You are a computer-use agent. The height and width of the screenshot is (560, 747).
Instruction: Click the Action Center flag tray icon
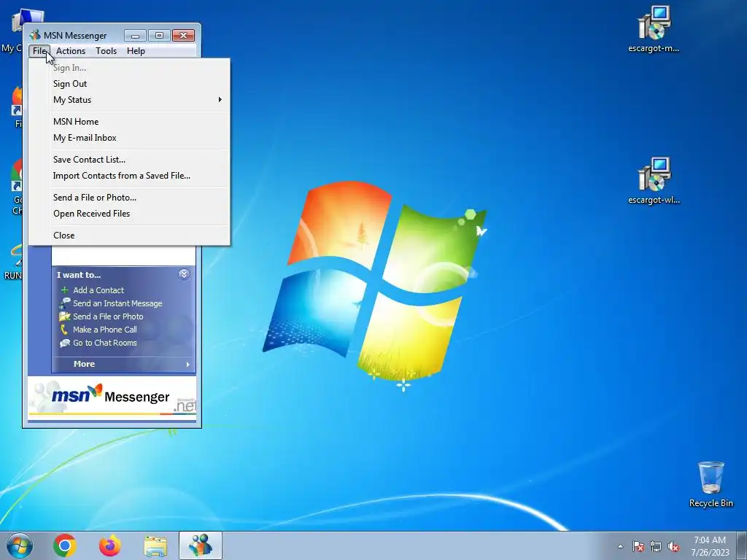[x=638, y=546]
